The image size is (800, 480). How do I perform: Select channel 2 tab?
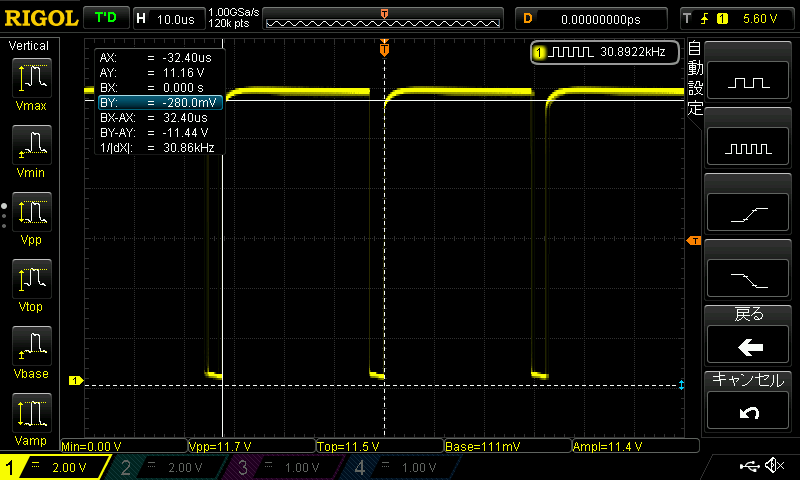pos(167,467)
